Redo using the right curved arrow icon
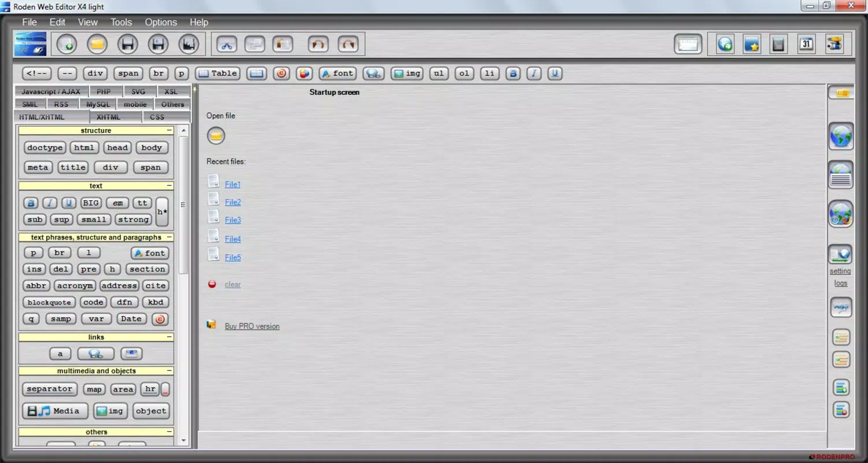The image size is (868, 463). [348, 44]
